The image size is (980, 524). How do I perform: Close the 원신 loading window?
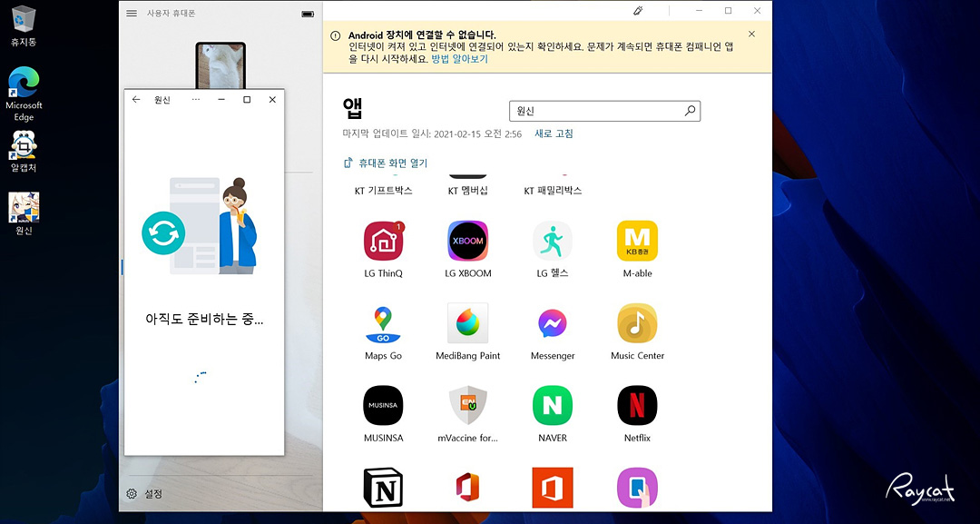pos(272,99)
